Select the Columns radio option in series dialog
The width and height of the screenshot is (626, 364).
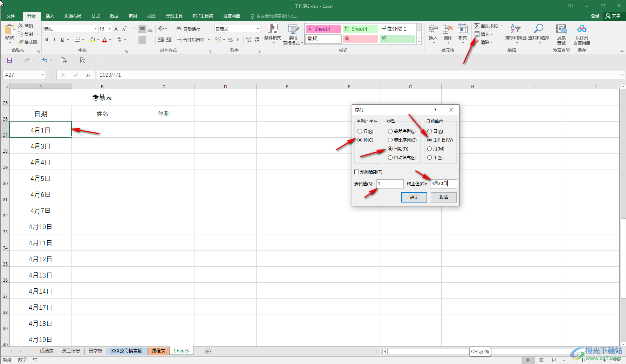tap(360, 140)
